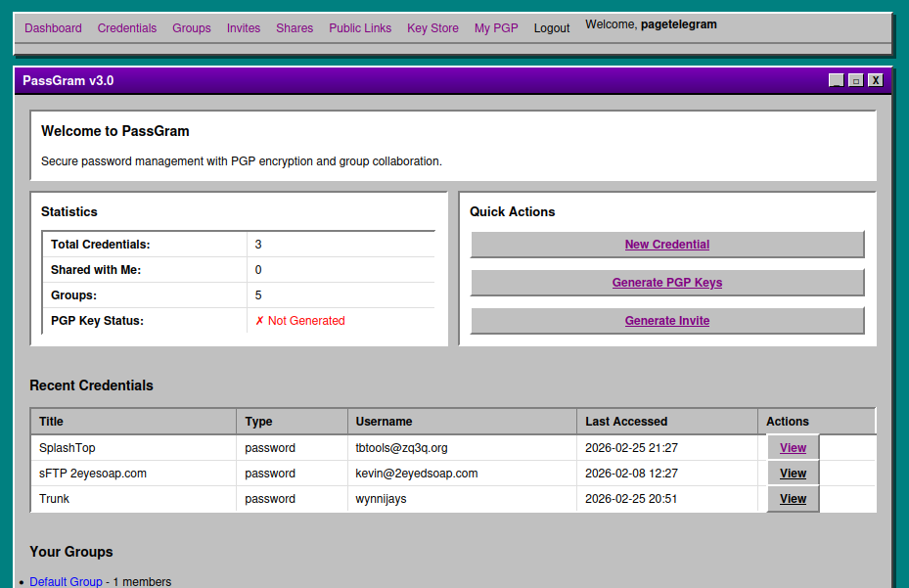Click the New Credential button
The height and width of the screenshot is (588, 909).
coord(667,245)
